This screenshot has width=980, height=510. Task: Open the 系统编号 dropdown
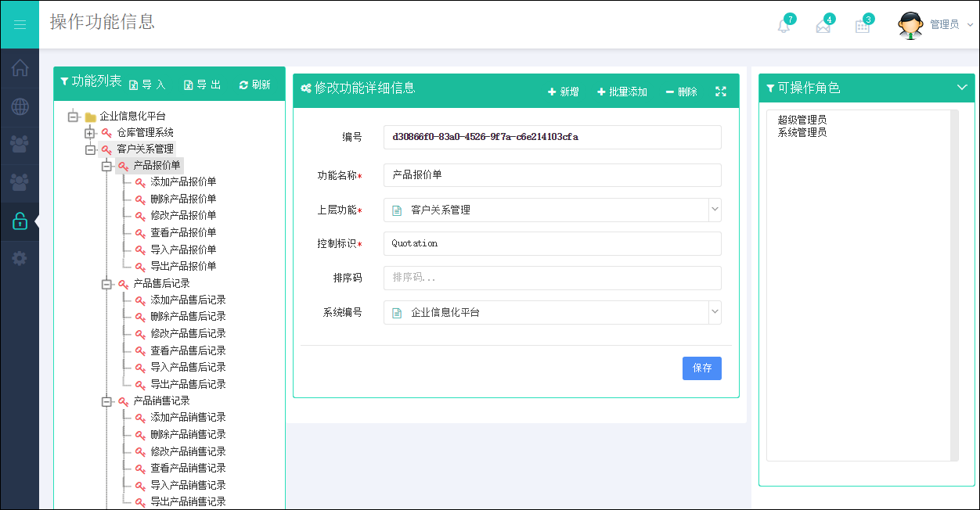(x=714, y=312)
